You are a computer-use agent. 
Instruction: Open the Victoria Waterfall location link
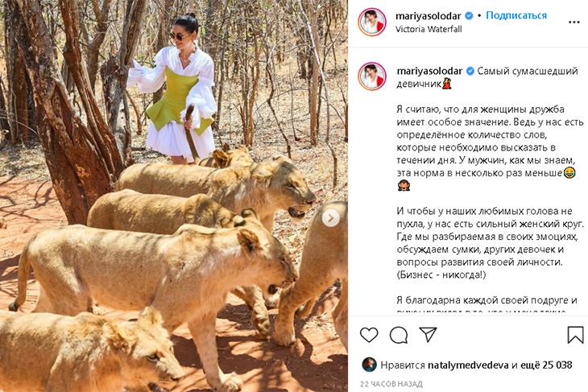coord(429,29)
